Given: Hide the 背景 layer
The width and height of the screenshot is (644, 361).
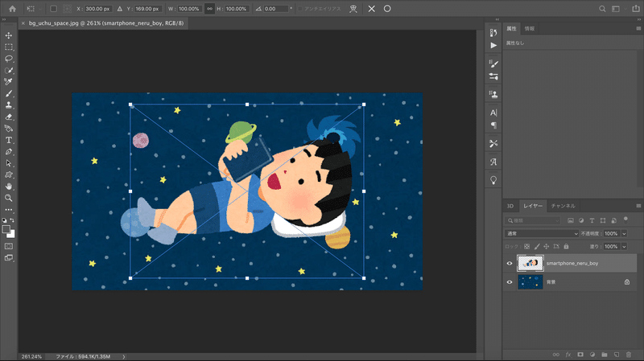Looking at the screenshot, I should pyautogui.click(x=510, y=282).
